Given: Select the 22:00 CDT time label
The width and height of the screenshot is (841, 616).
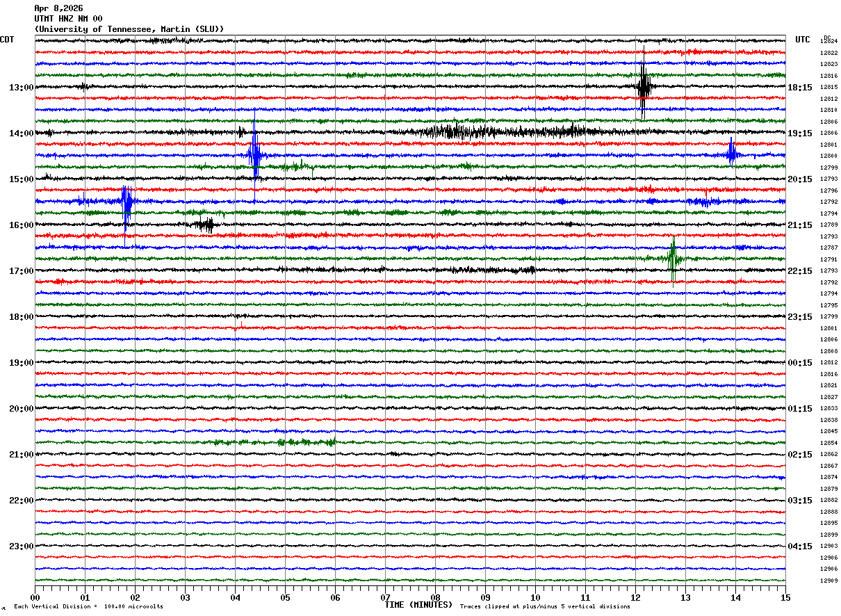Looking at the screenshot, I should [x=21, y=500].
